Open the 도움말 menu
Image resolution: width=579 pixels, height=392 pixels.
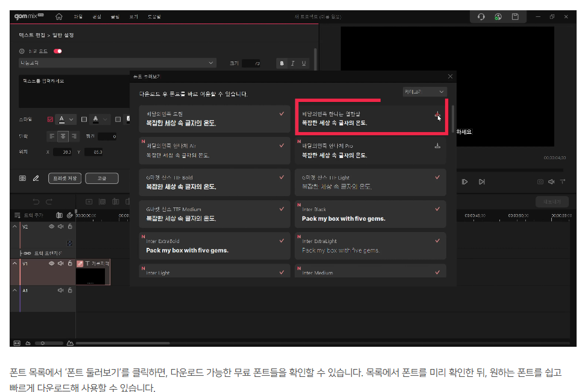154,17
